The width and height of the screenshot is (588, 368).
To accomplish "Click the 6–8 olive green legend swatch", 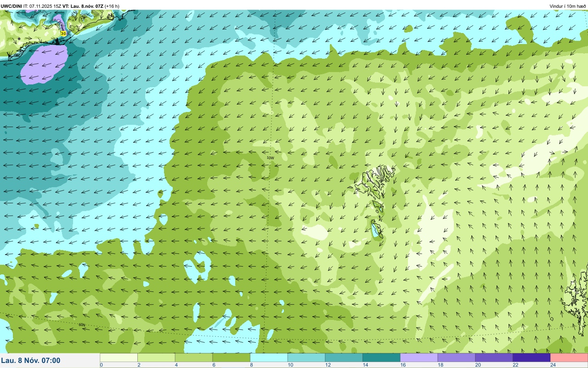I will click(232, 357).
